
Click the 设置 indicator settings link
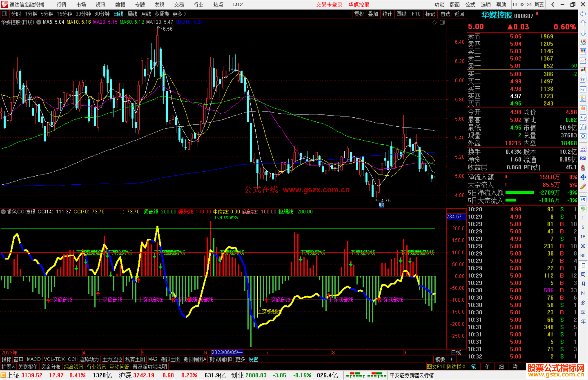253,359
